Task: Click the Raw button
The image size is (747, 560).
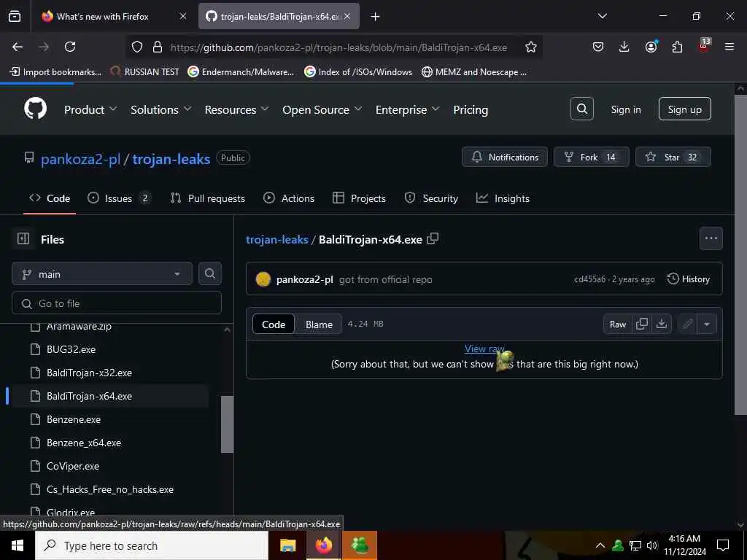Action: point(618,324)
